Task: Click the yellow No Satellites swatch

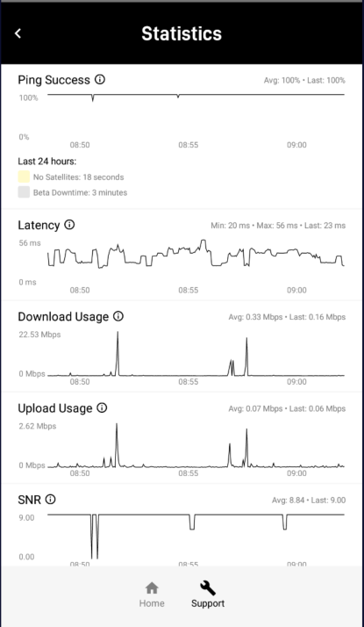Action: click(24, 177)
